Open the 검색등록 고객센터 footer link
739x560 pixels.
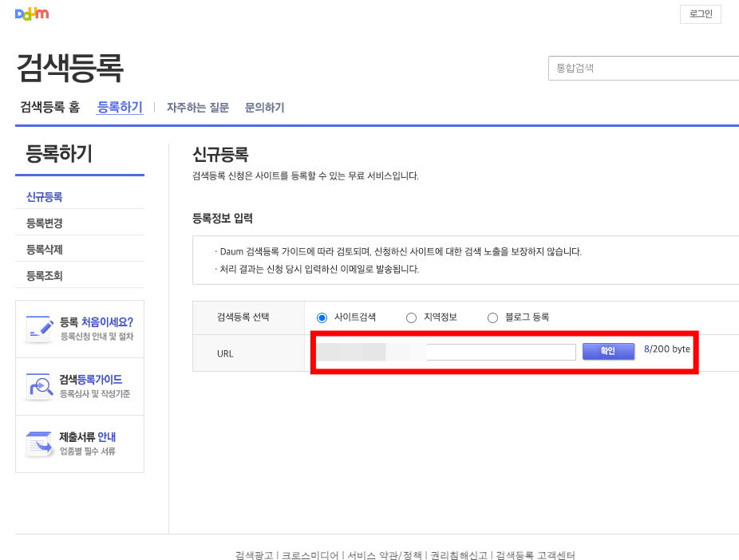click(535, 555)
